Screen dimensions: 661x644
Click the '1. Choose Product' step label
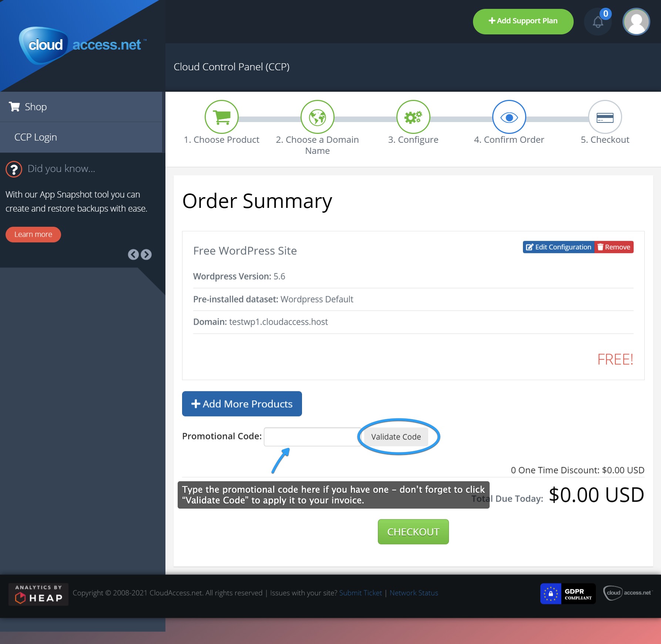(x=222, y=140)
